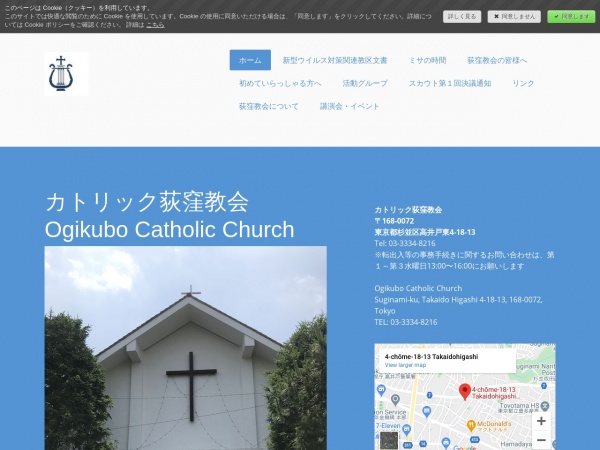Viewport: 600px width, 450px height.
Task: Click the TEL: 03-3334-8216 English line
Action: [x=406, y=322]
